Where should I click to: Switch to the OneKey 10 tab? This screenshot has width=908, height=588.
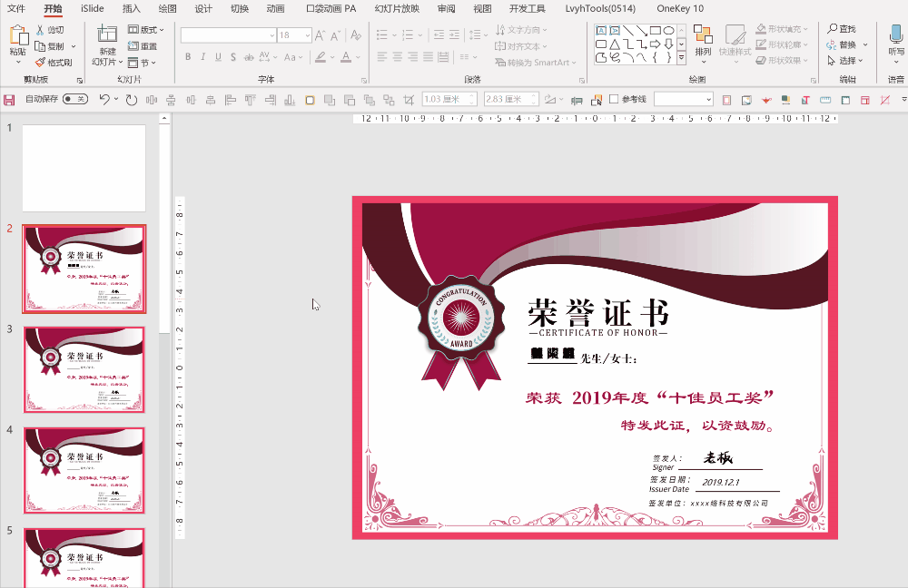680,9
